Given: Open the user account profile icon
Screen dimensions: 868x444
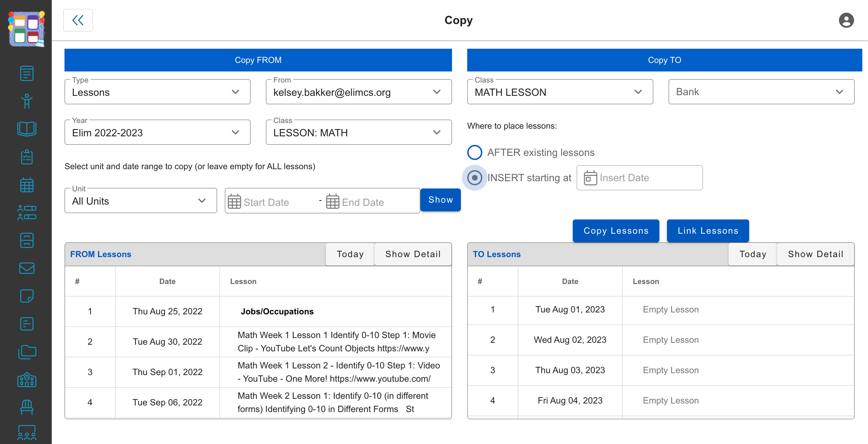Looking at the screenshot, I should (x=846, y=20).
